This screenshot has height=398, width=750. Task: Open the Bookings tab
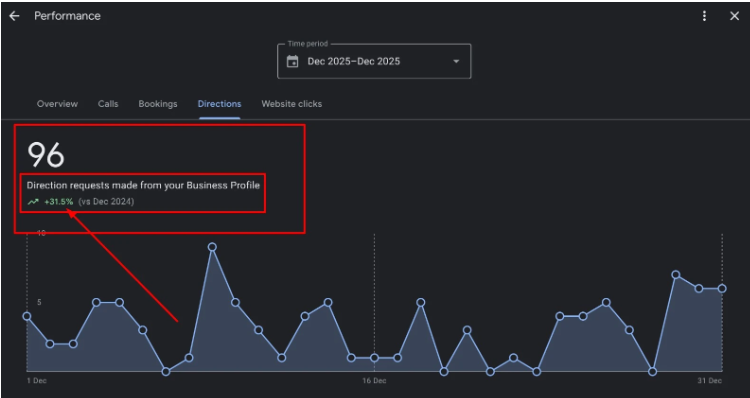pyautogui.click(x=158, y=104)
